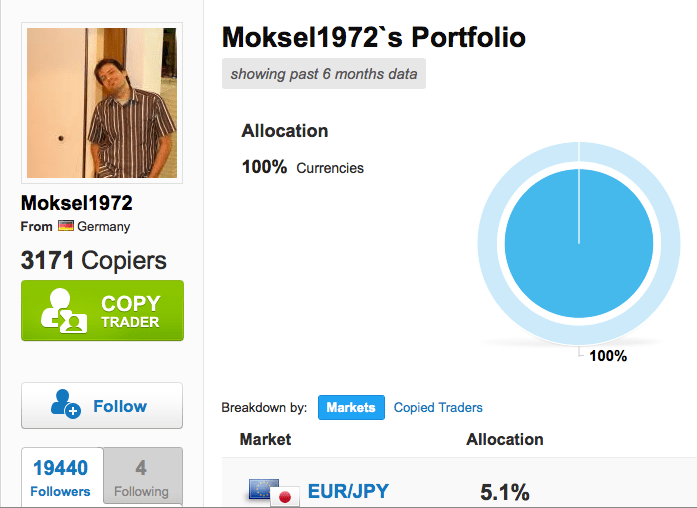The image size is (697, 508).
Task: Open the 4 Following tab
Action: [x=141, y=477]
